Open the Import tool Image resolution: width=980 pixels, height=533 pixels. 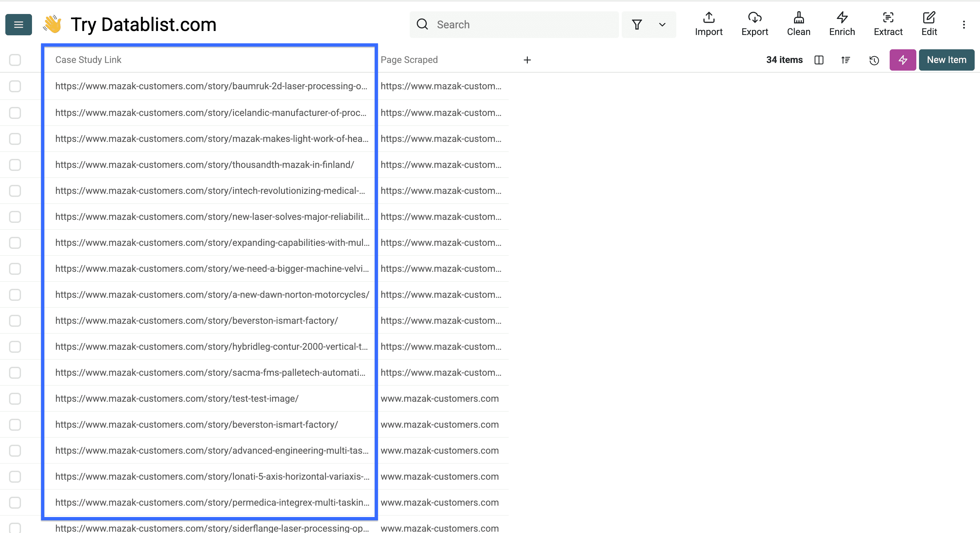tap(708, 24)
